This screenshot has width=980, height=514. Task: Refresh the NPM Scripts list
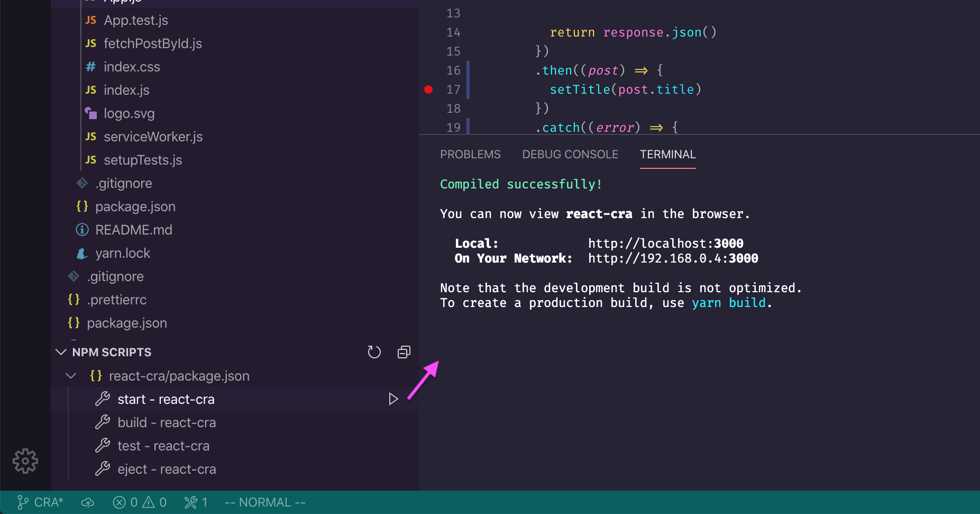coord(374,352)
